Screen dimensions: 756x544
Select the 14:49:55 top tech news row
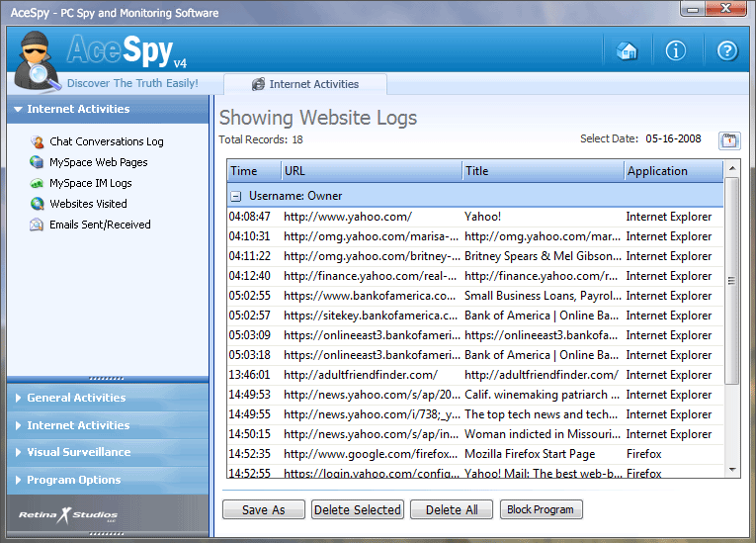point(475,414)
